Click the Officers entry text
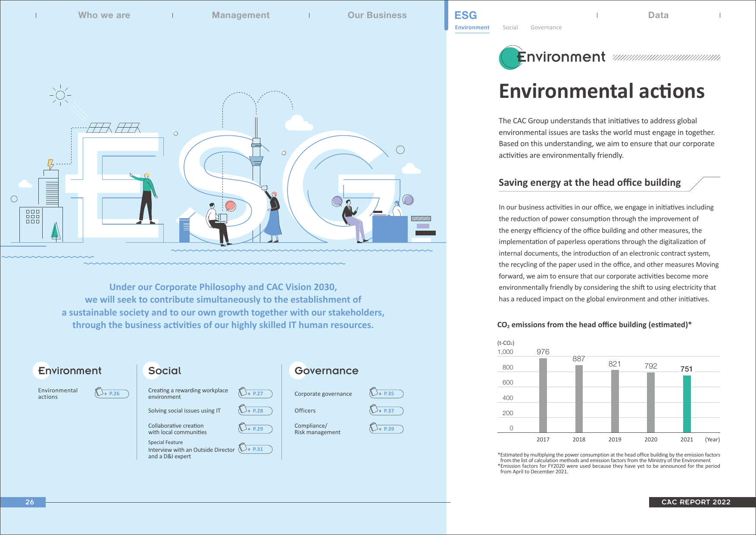 [x=305, y=410]
